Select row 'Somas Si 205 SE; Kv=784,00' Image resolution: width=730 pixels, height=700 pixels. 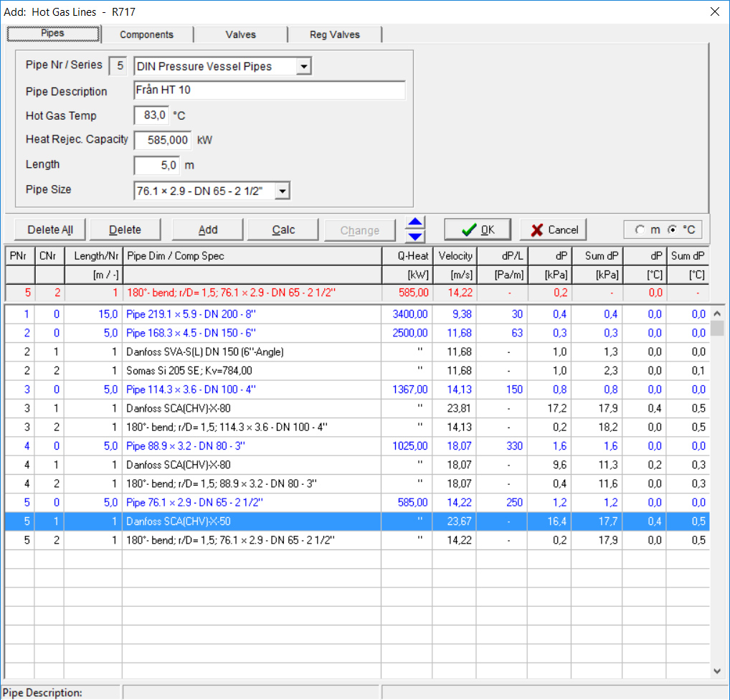coord(357,371)
